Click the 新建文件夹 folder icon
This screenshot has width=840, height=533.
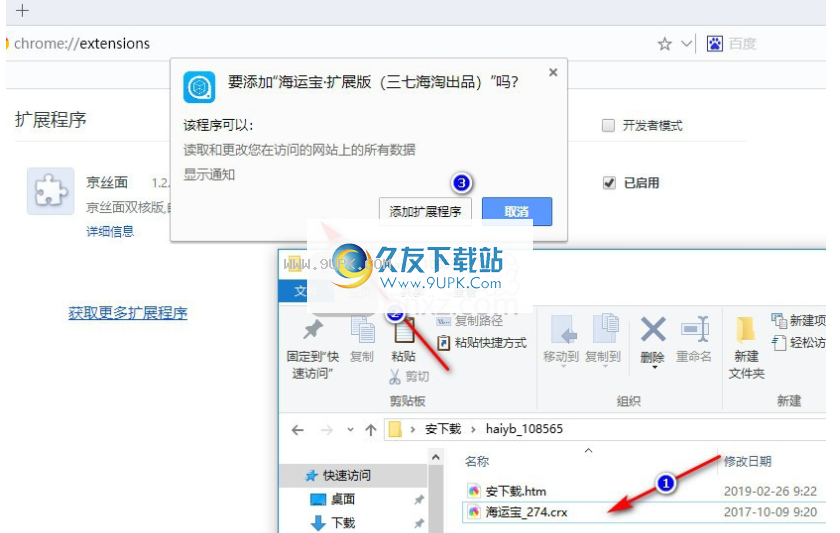coord(746,329)
